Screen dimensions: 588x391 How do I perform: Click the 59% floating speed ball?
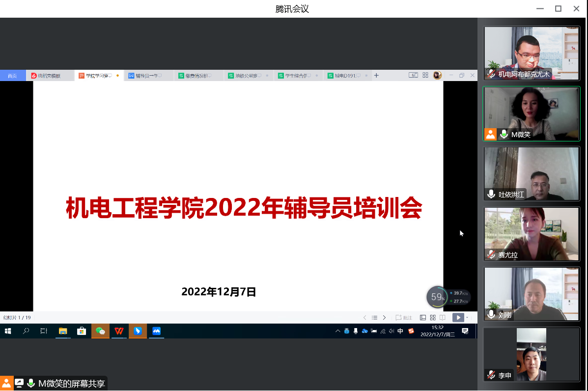(x=437, y=297)
